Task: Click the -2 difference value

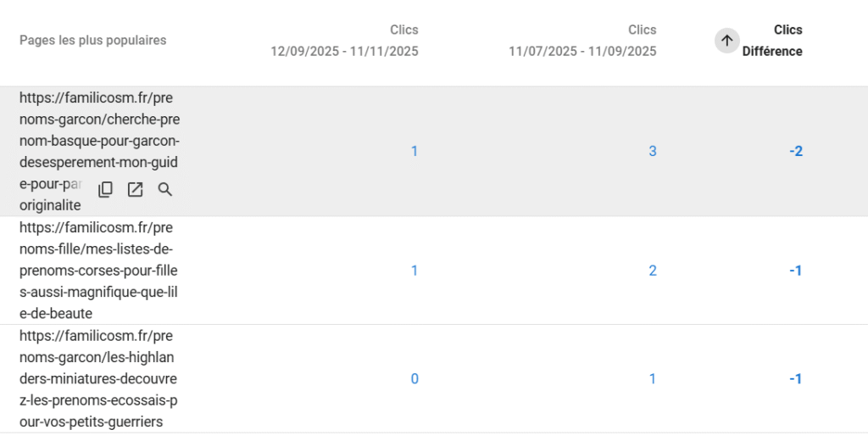Action: point(795,151)
